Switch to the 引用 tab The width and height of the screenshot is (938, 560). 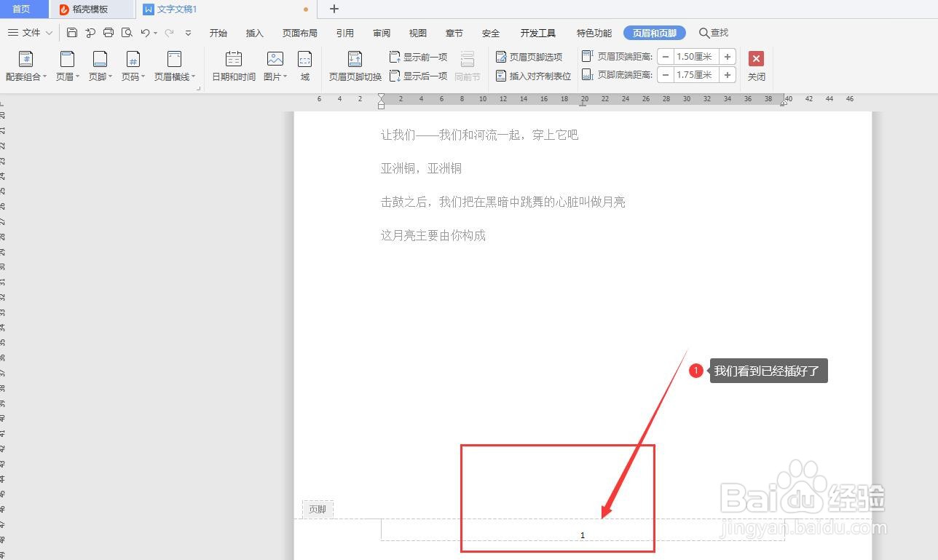(x=345, y=33)
